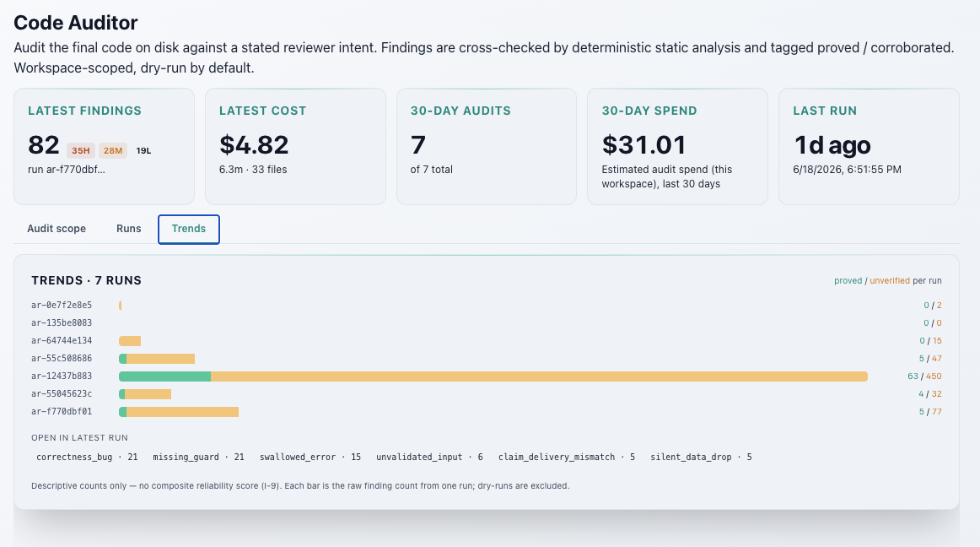
Task: Click the swallowed_error · 15 tag
Action: [x=310, y=458]
